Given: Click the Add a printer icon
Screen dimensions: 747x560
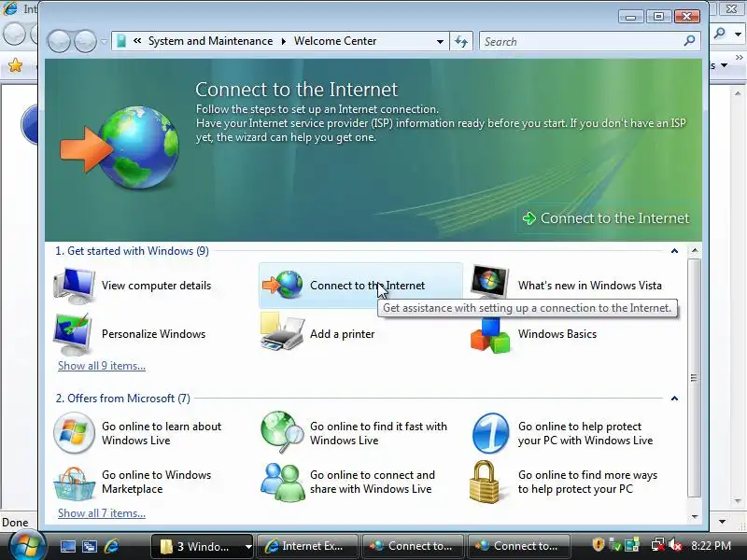Looking at the screenshot, I should point(283,332).
